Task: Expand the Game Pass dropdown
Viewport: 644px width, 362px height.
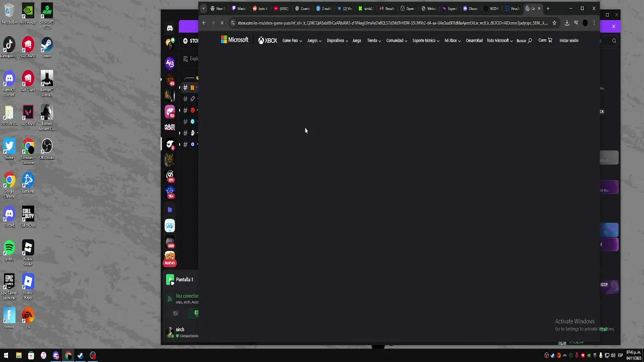Action: [x=292, y=41]
